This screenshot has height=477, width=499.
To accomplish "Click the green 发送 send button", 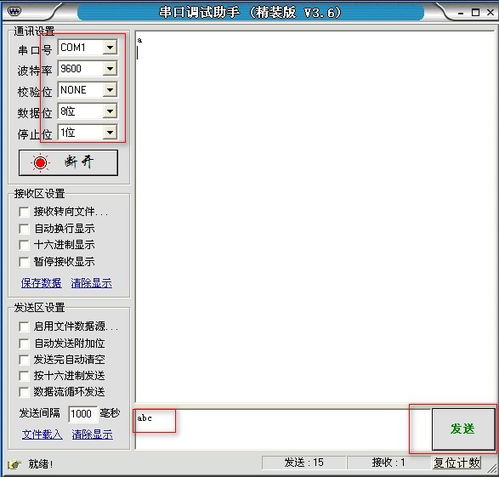I will (x=463, y=429).
